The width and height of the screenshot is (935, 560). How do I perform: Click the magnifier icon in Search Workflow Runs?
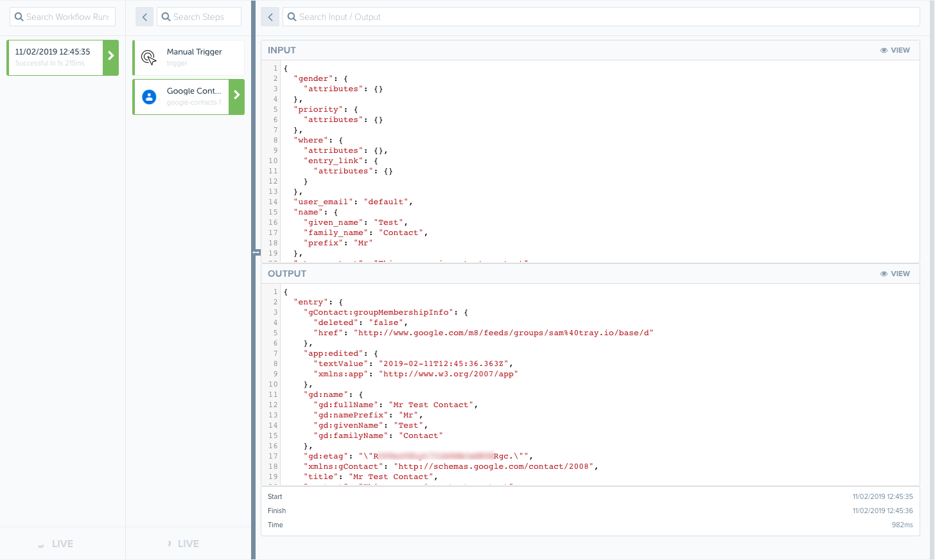point(19,17)
